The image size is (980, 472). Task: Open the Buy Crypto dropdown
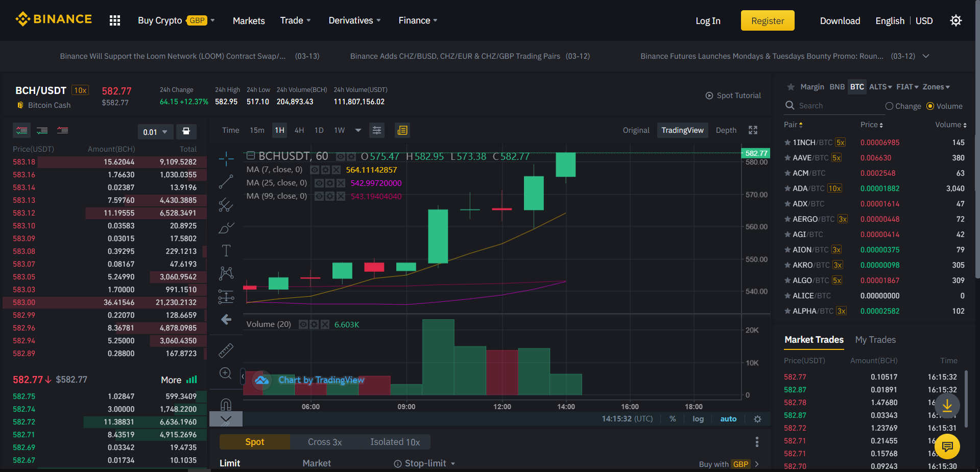176,20
